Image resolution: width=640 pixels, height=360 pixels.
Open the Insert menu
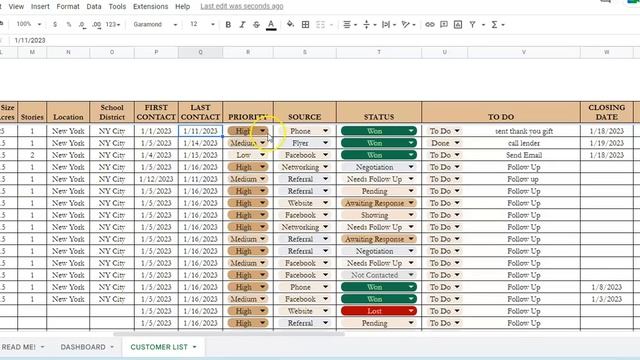click(40, 7)
